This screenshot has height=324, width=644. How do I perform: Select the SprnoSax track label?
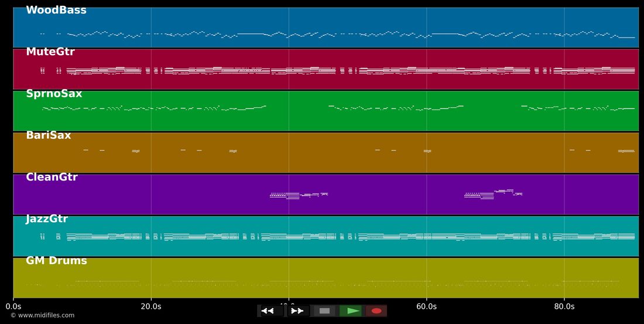(54, 94)
